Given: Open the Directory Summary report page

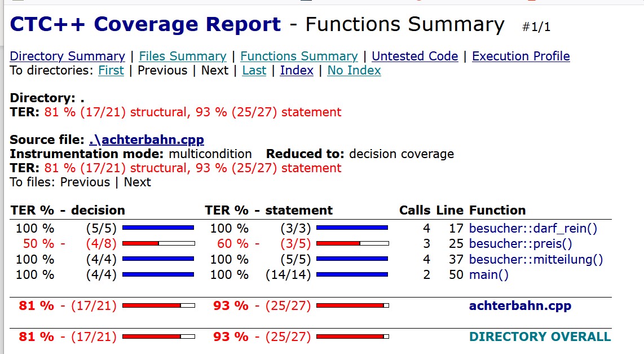Looking at the screenshot, I should coord(67,56).
